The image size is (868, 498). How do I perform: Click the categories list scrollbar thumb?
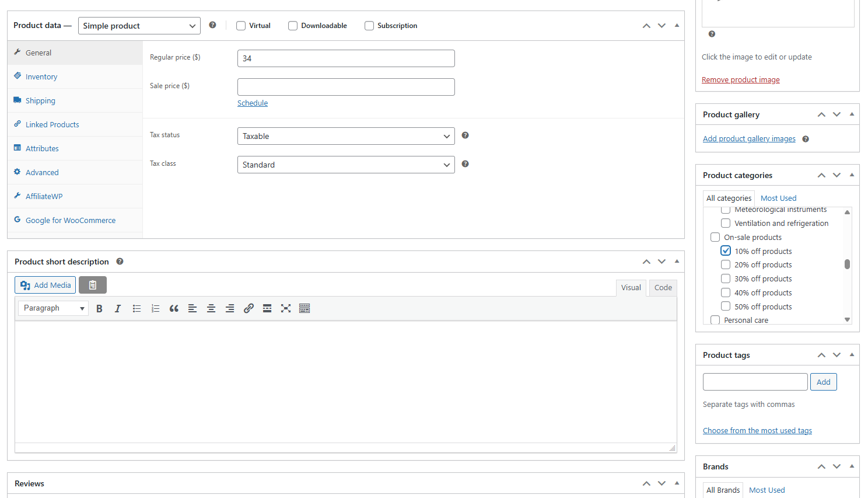pos(847,264)
